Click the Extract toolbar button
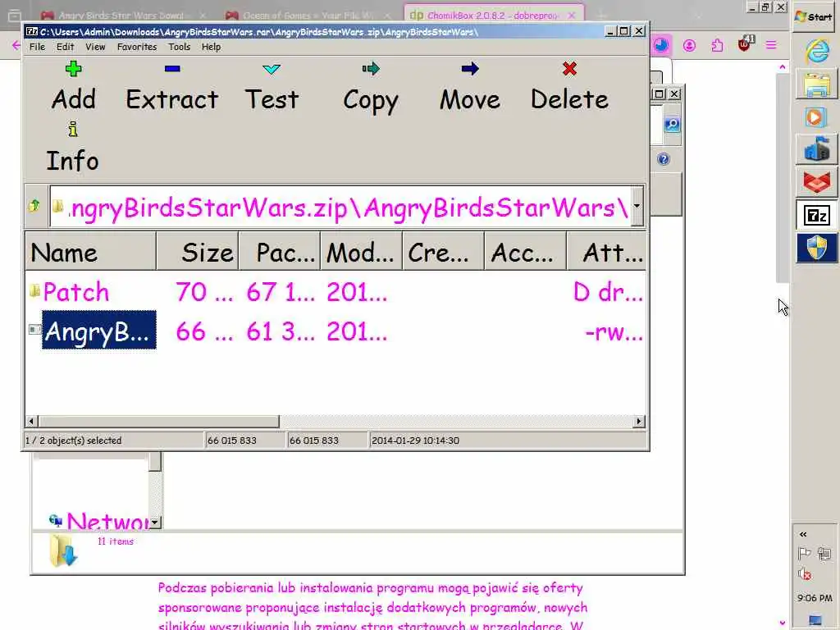This screenshot has height=630, width=840. 172,85
